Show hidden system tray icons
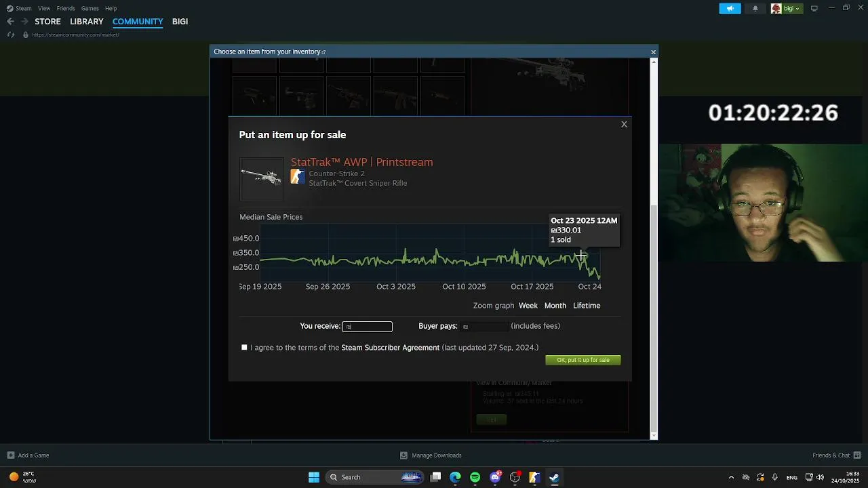Screen dimensions: 868x488 point(731,477)
